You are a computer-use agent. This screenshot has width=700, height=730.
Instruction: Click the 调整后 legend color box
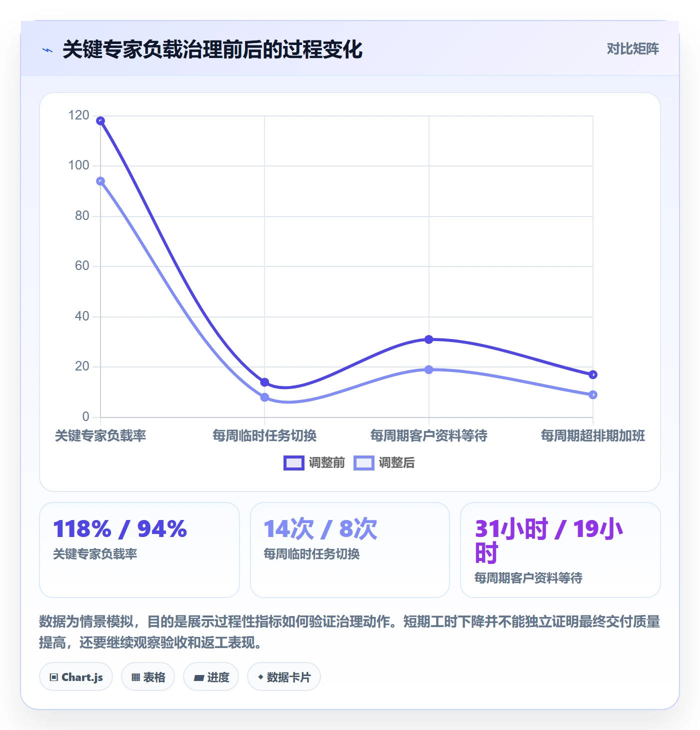[x=364, y=463]
